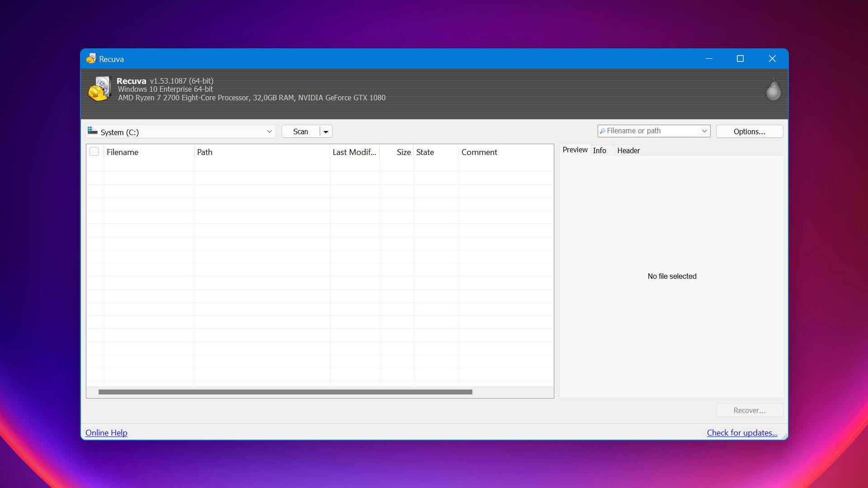This screenshot has width=868, height=488.
Task: Toggle the select-all files checkbox
Action: (x=94, y=152)
